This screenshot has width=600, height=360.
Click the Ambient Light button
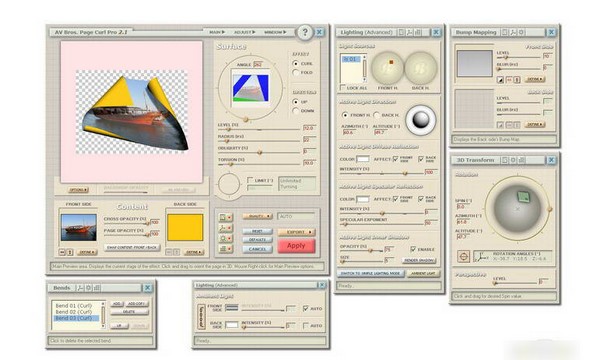(x=423, y=274)
